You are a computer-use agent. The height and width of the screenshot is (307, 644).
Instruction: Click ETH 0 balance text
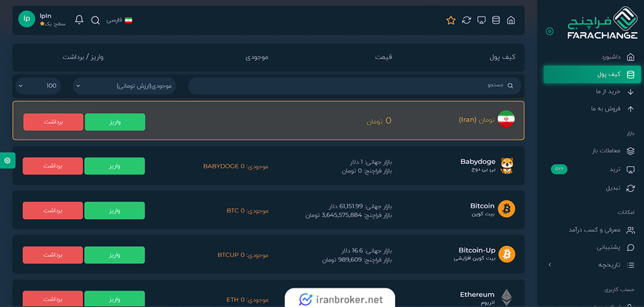coord(248,299)
